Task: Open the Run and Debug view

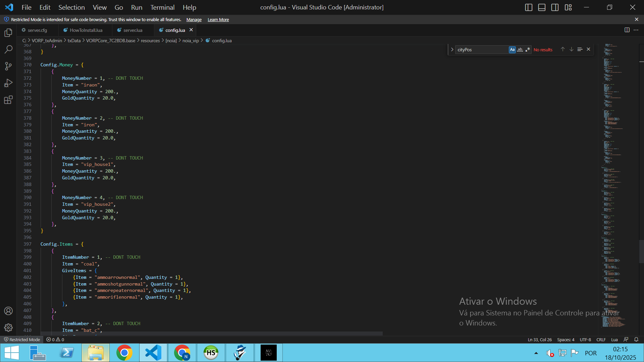Action: point(8,83)
